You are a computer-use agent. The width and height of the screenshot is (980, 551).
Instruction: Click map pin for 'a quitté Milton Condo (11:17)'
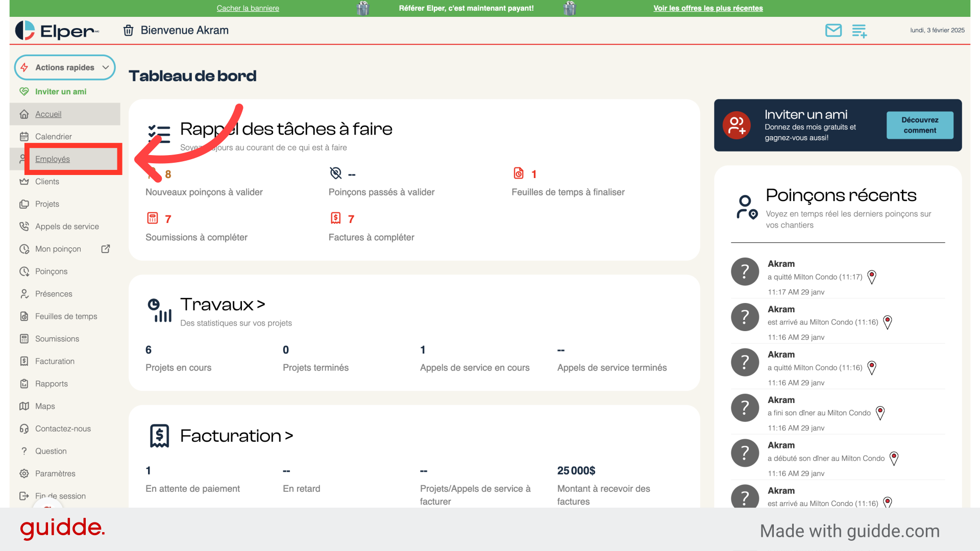coord(872,277)
